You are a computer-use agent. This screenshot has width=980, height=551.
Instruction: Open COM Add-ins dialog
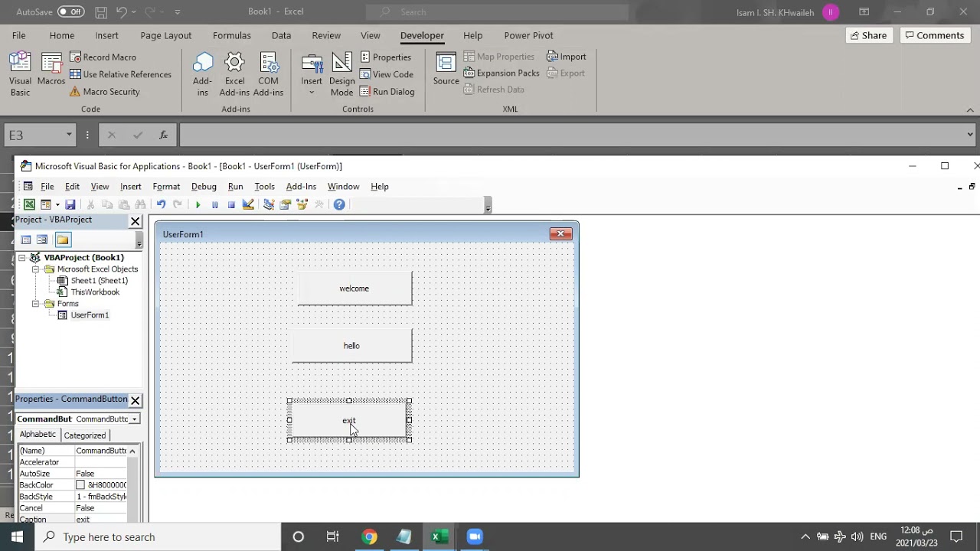(x=268, y=74)
